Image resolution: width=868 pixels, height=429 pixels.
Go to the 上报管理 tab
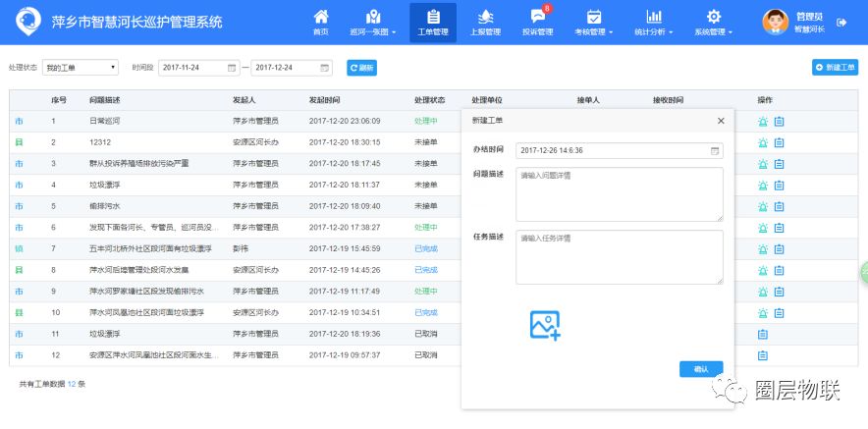tap(485, 23)
